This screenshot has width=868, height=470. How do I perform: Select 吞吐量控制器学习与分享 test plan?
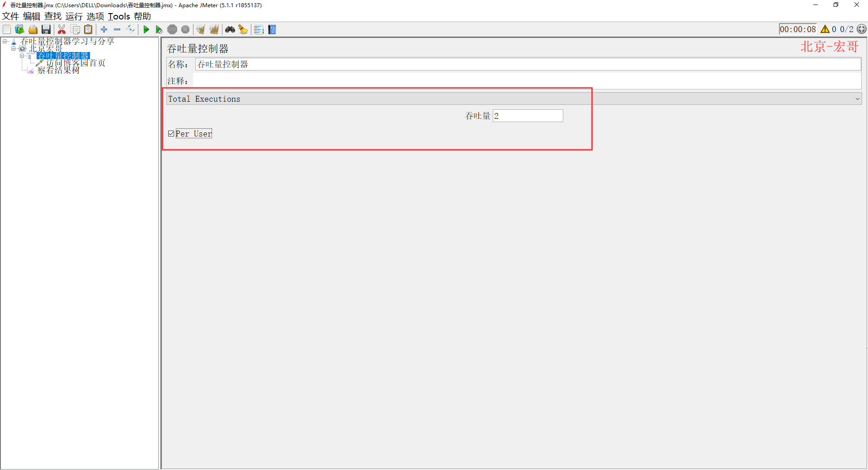click(x=67, y=41)
